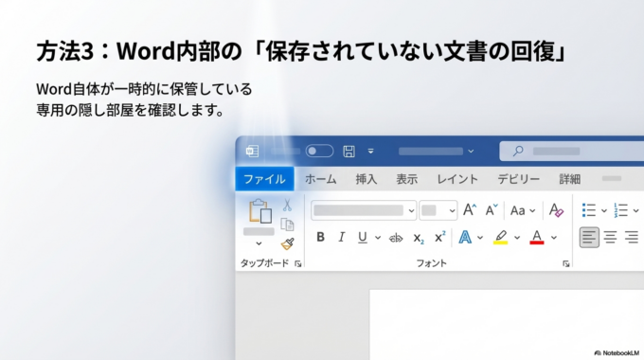Toggle bold formatting
This screenshot has width=644, height=360.
tap(321, 237)
